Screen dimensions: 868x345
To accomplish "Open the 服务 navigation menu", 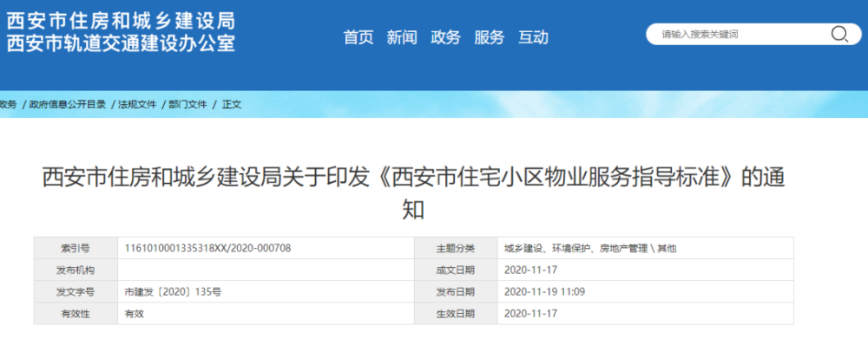I will [x=490, y=37].
